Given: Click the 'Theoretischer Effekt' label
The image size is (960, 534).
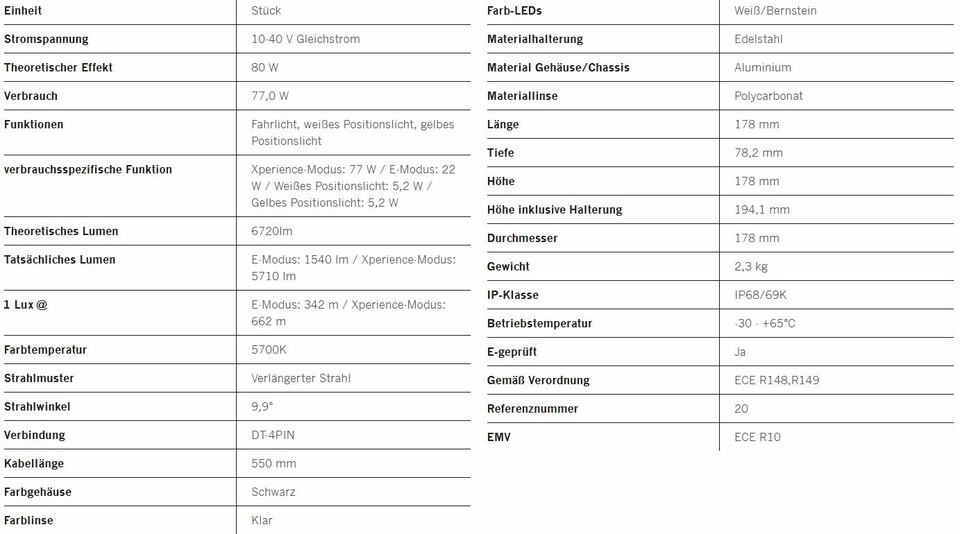Looking at the screenshot, I should pyautogui.click(x=58, y=68).
